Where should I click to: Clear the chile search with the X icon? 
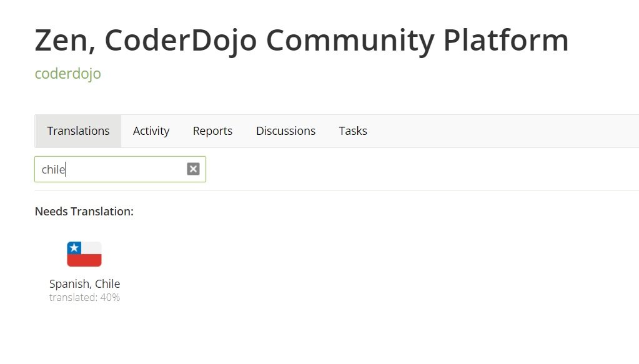tap(193, 169)
